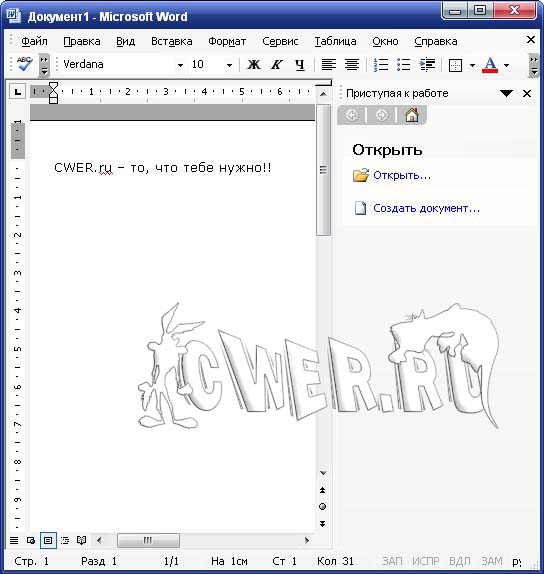544x574 pixels.
Task: Click the Стр. 1 status bar entry
Action: click(31, 561)
